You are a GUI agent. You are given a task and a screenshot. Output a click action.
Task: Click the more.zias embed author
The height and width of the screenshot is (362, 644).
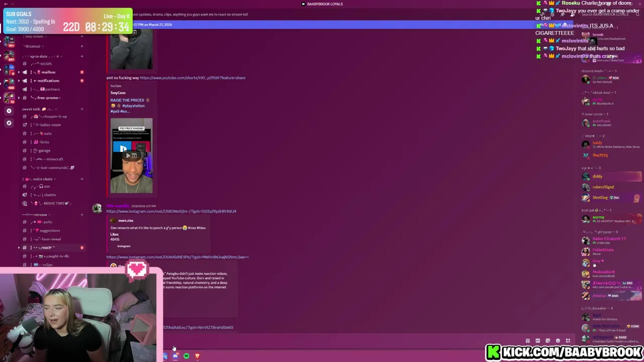[x=126, y=220]
